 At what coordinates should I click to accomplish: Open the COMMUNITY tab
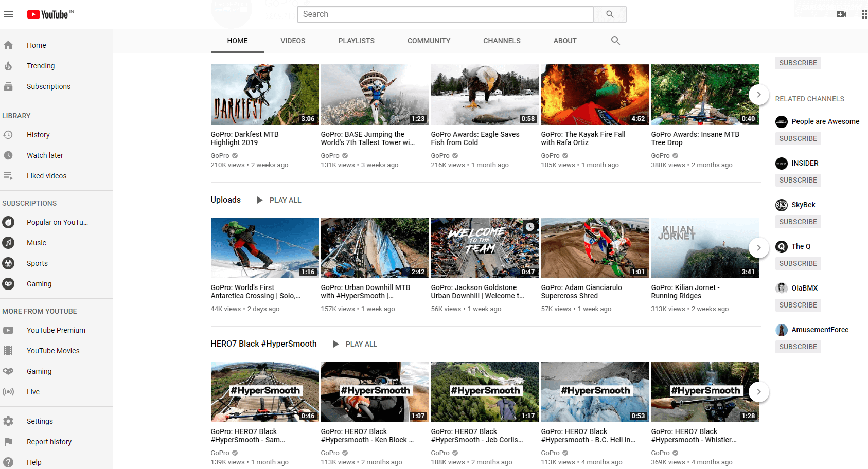[x=429, y=41]
